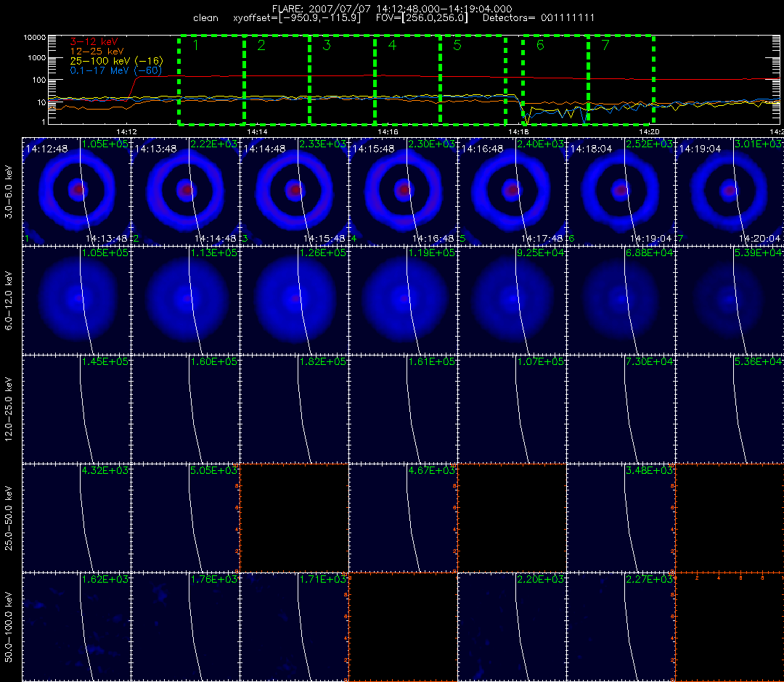The height and width of the screenshot is (682, 784).
Task: Click the '25.0-50.0 keV' row label
Action: pyautogui.click(x=9, y=518)
